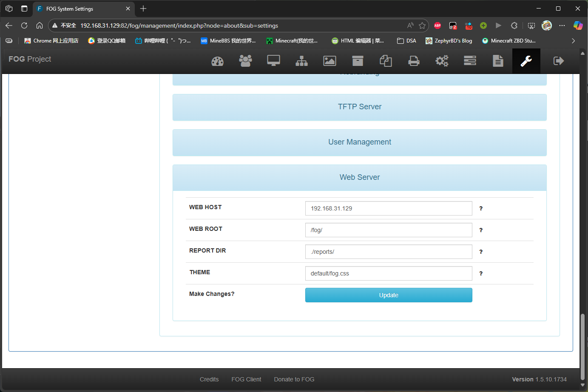Open the Users management icon

point(245,61)
